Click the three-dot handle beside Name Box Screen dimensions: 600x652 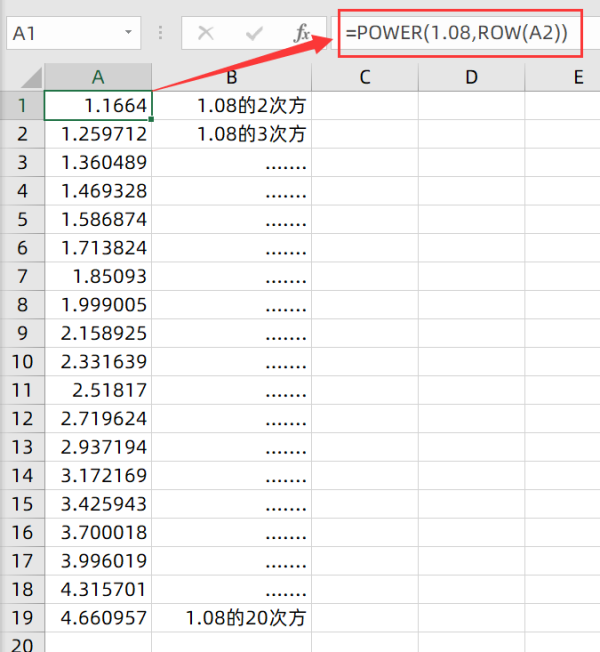[x=161, y=33]
